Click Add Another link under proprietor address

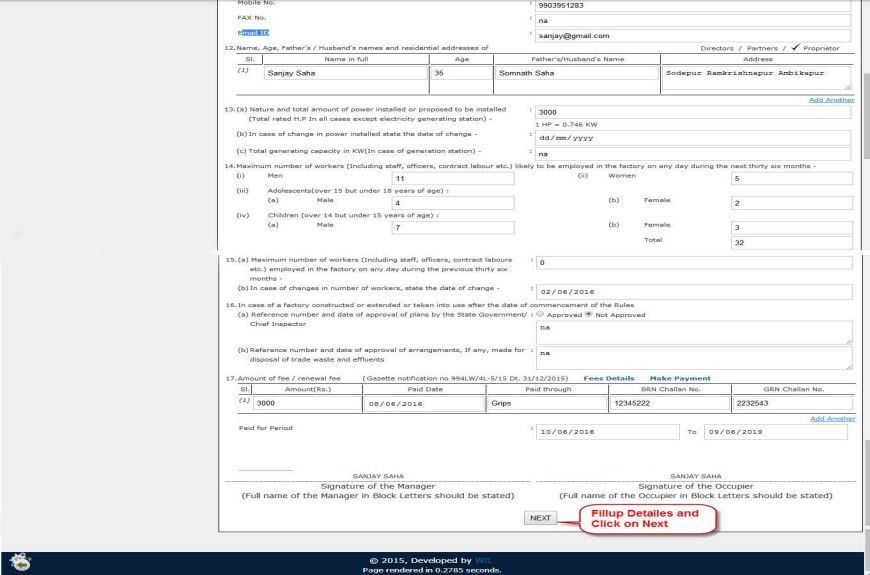click(x=831, y=100)
